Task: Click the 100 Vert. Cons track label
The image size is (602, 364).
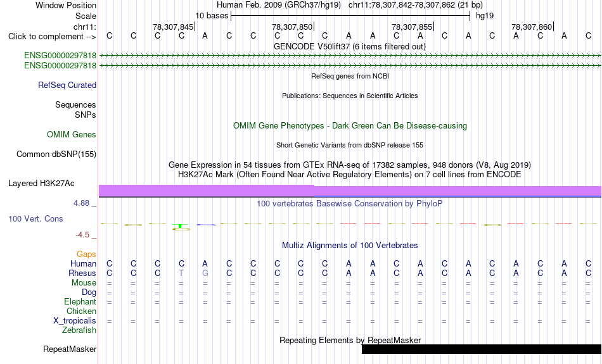Action: [35, 218]
